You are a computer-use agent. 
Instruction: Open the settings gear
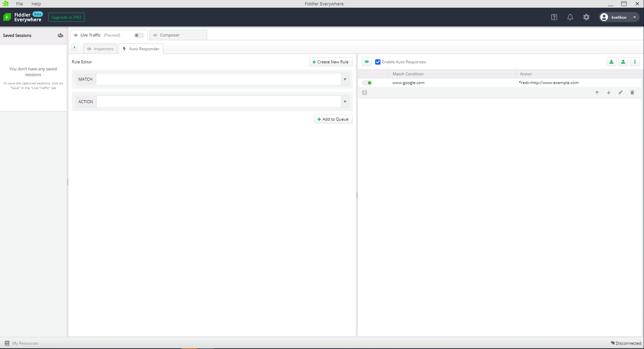(x=586, y=17)
